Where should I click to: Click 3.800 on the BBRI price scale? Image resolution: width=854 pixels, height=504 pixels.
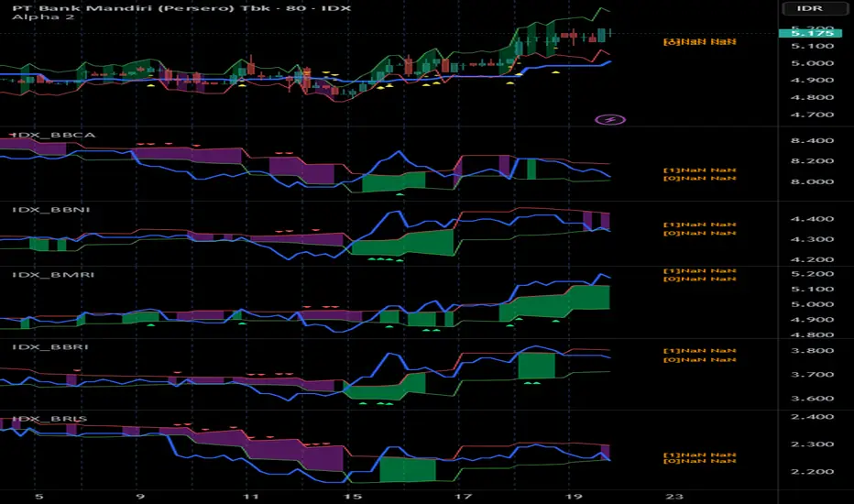[x=812, y=351]
